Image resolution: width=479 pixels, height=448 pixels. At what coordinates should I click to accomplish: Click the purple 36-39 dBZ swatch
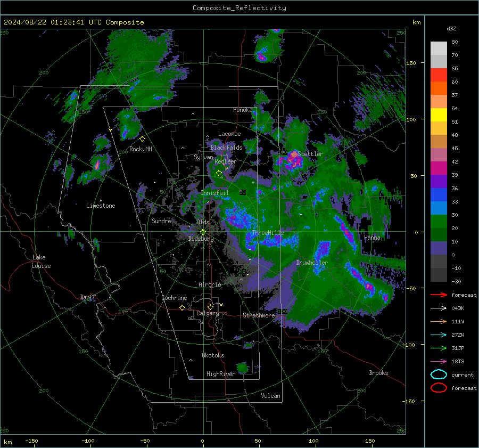point(439,181)
